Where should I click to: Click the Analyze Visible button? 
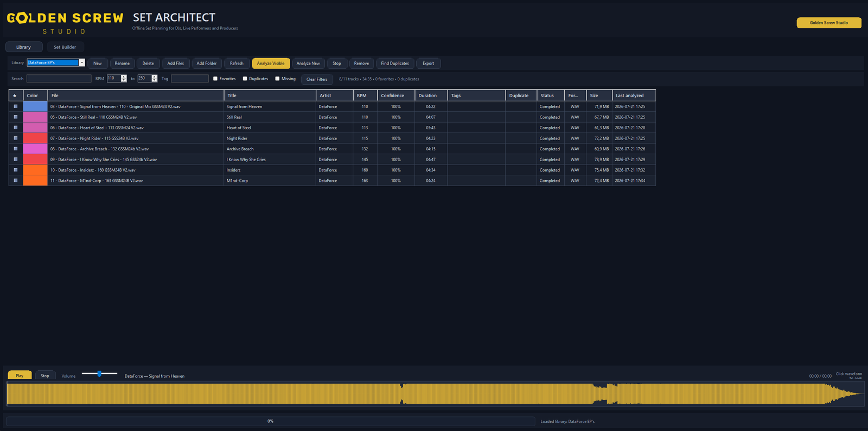pos(271,64)
